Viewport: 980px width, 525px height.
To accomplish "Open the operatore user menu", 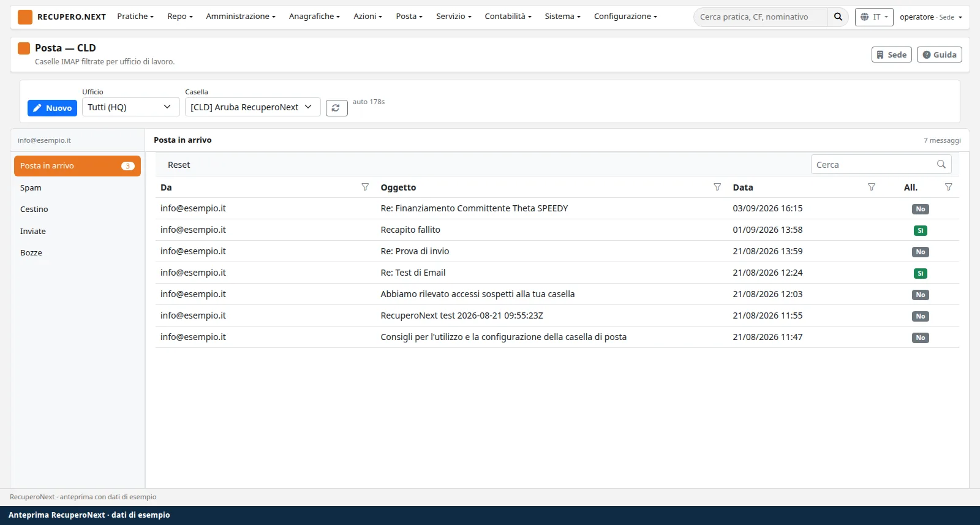I will (930, 17).
